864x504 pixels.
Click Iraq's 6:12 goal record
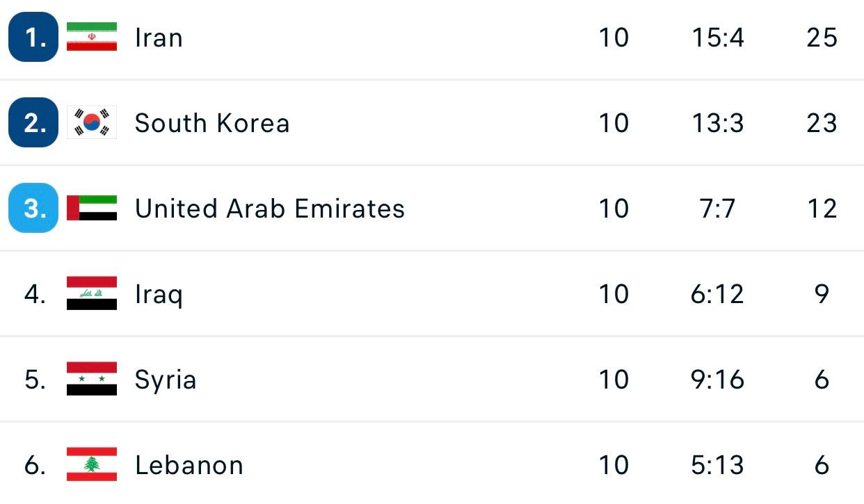click(x=718, y=294)
